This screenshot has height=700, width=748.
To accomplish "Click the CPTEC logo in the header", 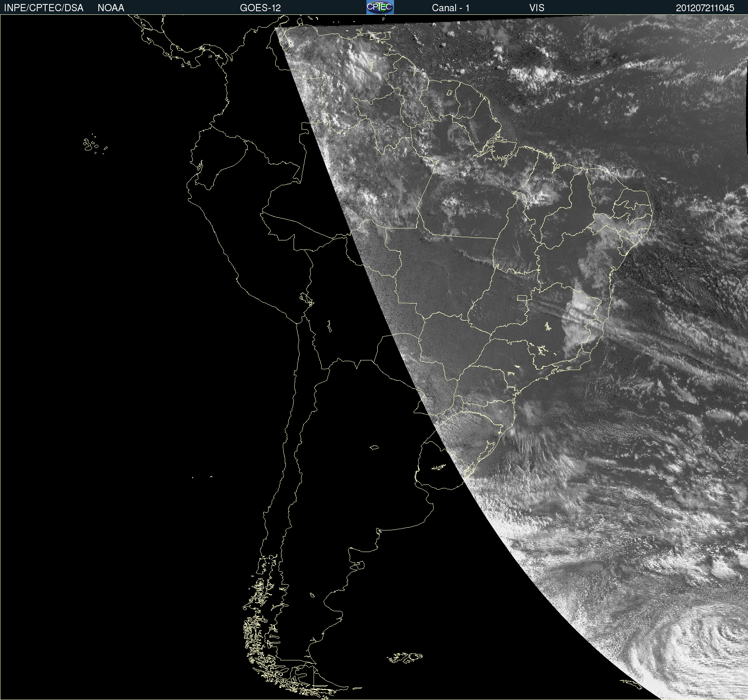I will (x=380, y=7).
